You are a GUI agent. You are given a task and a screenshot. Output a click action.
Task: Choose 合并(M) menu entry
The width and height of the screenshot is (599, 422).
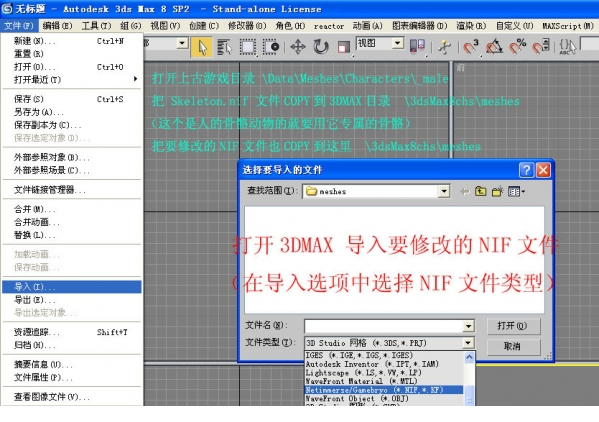pyautogui.click(x=72, y=209)
